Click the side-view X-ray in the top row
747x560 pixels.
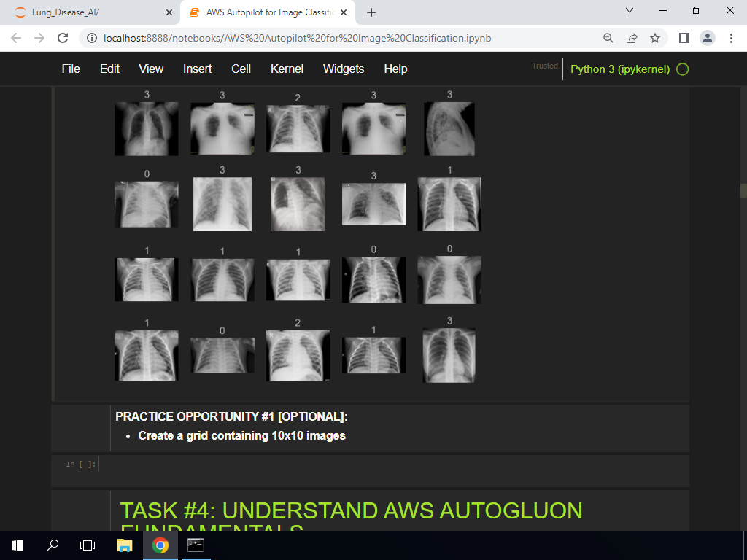tap(449, 128)
